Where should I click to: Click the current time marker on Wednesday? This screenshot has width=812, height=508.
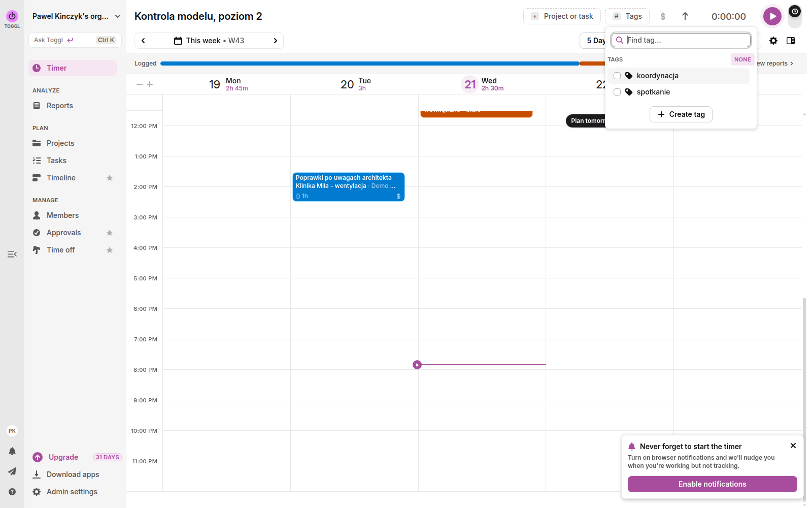point(417,365)
